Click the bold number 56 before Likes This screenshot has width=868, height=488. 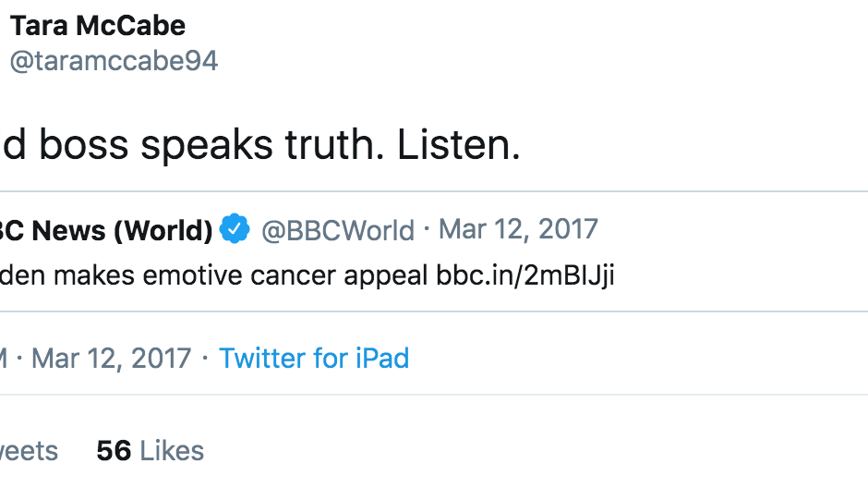click(114, 450)
